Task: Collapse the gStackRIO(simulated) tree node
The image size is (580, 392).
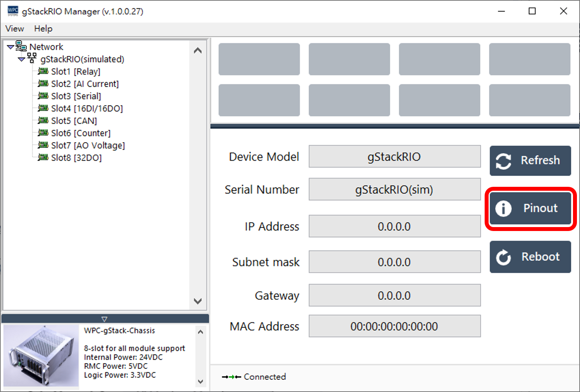Action: click(x=21, y=59)
